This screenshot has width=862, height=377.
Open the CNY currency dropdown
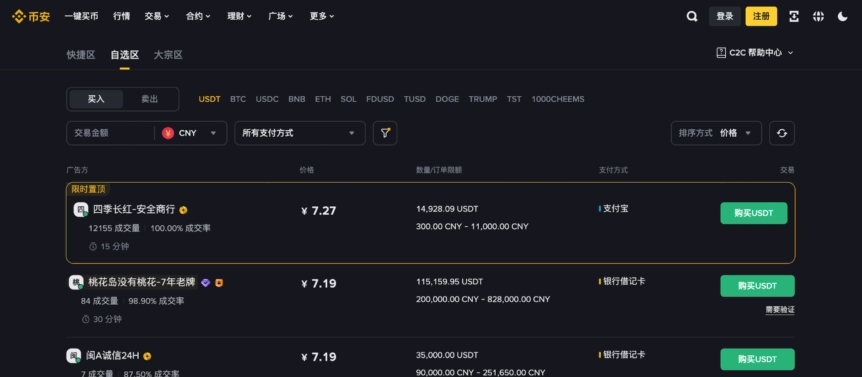[191, 133]
